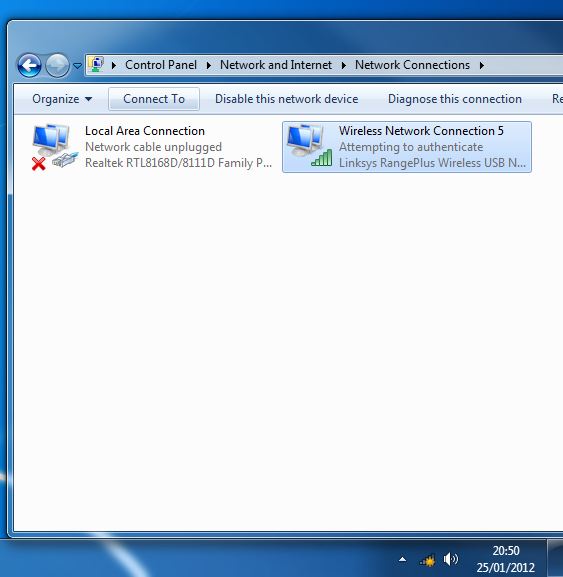Open the Organize dropdown menu
The image size is (563, 577).
(62, 99)
